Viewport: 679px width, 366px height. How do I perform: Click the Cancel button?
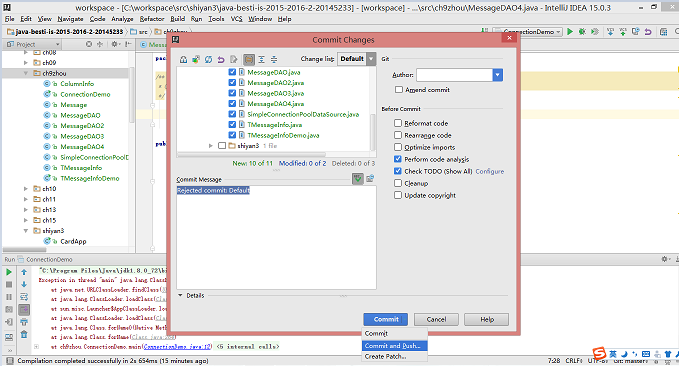click(436, 320)
